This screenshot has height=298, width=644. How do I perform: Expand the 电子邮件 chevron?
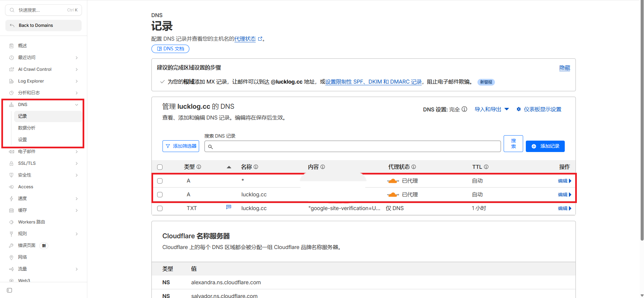tap(77, 152)
